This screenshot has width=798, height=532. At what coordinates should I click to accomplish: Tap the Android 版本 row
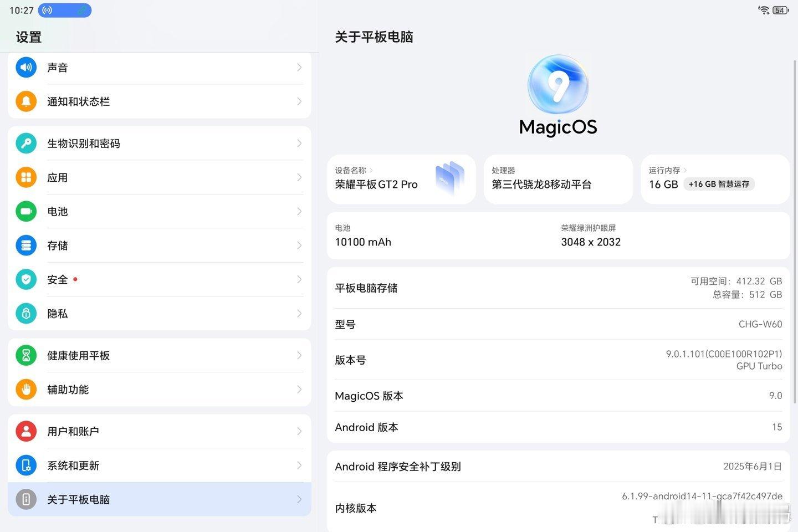click(x=558, y=427)
